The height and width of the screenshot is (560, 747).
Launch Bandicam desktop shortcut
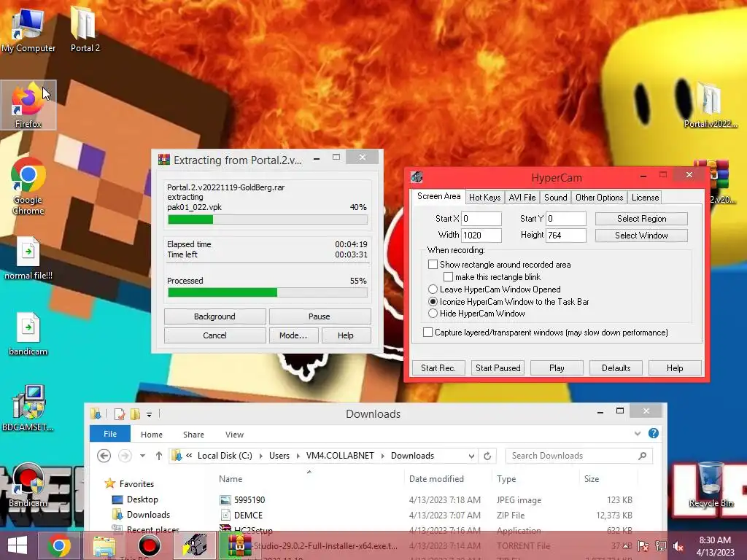click(x=28, y=485)
